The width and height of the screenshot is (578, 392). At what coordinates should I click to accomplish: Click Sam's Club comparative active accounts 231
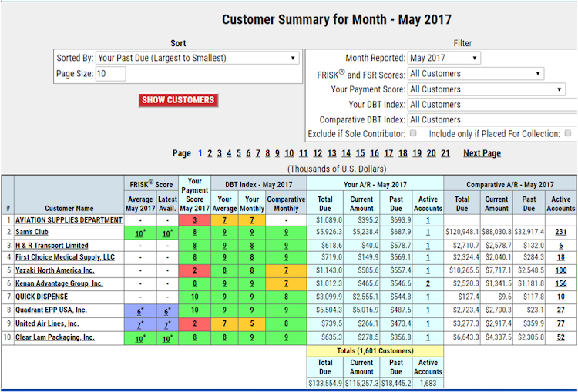pos(561,232)
